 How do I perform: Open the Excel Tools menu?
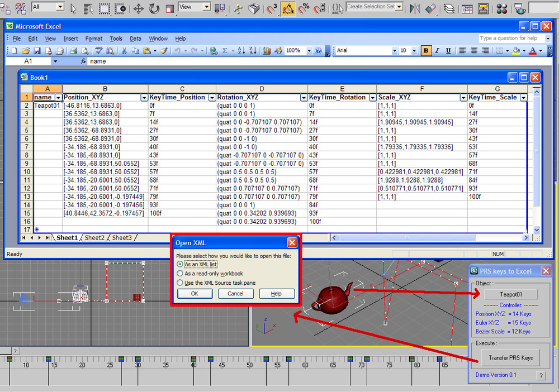pyautogui.click(x=116, y=39)
